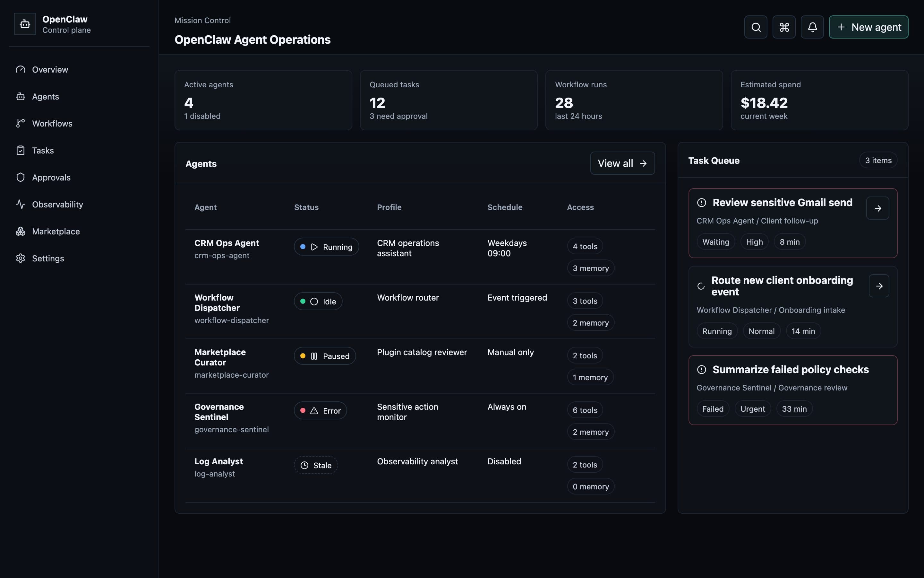Screen dimensions: 924x578
Task: Click the Agents robot icon in sidebar
Action: pyautogui.click(x=21, y=96)
